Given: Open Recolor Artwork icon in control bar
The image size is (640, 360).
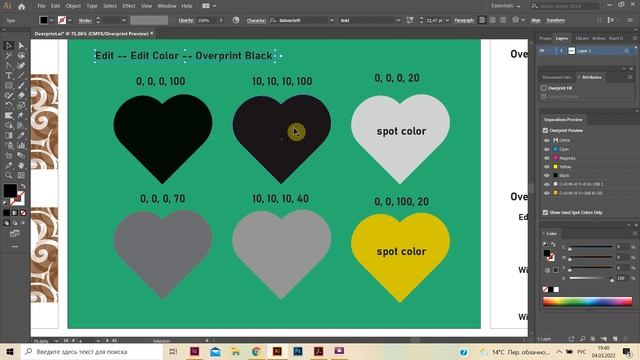Looking at the screenshot, I should [236, 20].
